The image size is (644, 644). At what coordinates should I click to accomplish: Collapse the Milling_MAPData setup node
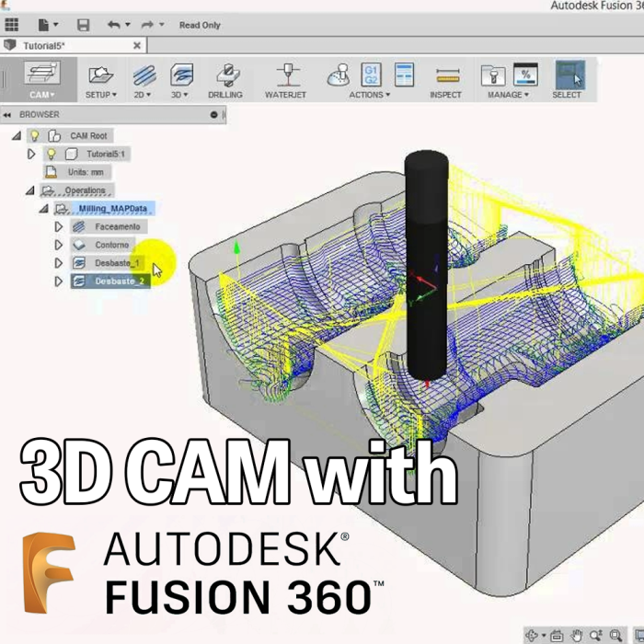tap(44, 209)
